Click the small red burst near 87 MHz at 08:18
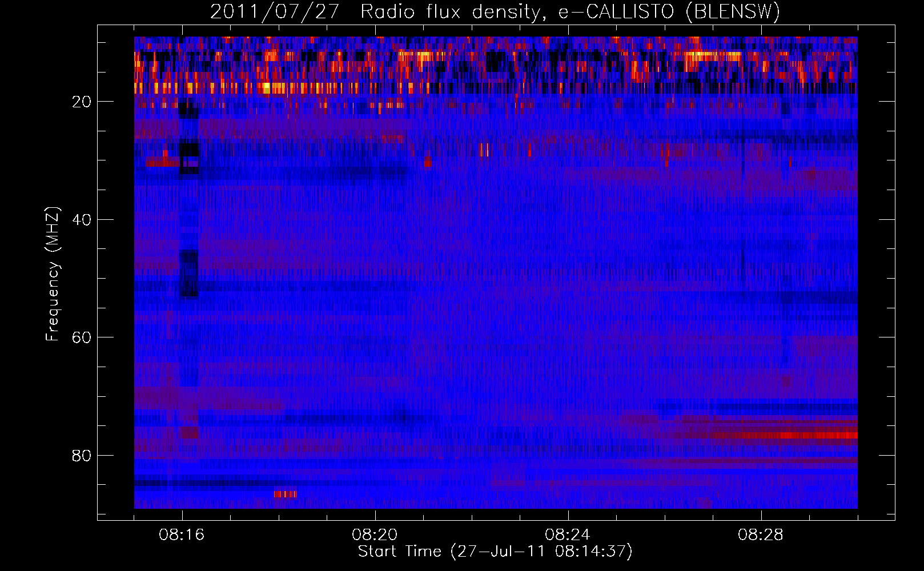Image resolution: width=924 pixels, height=571 pixels. click(x=285, y=494)
